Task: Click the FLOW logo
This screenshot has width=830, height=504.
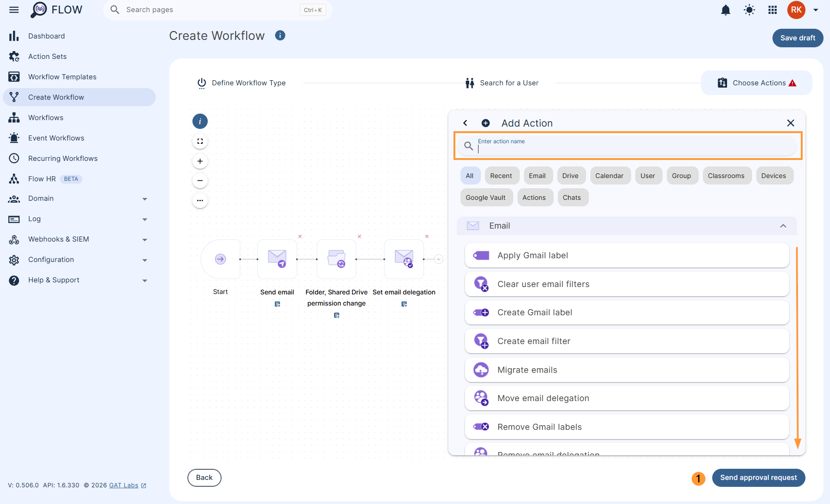Action: click(x=57, y=10)
